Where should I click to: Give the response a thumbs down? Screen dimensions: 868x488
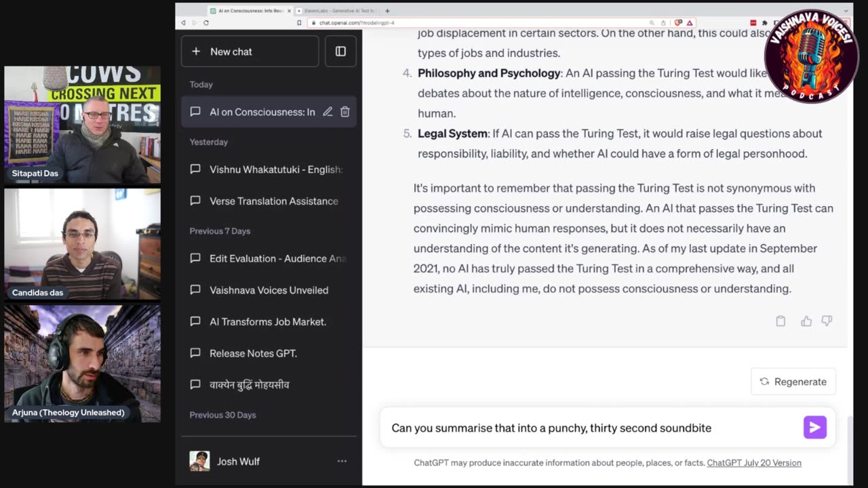(x=827, y=321)
